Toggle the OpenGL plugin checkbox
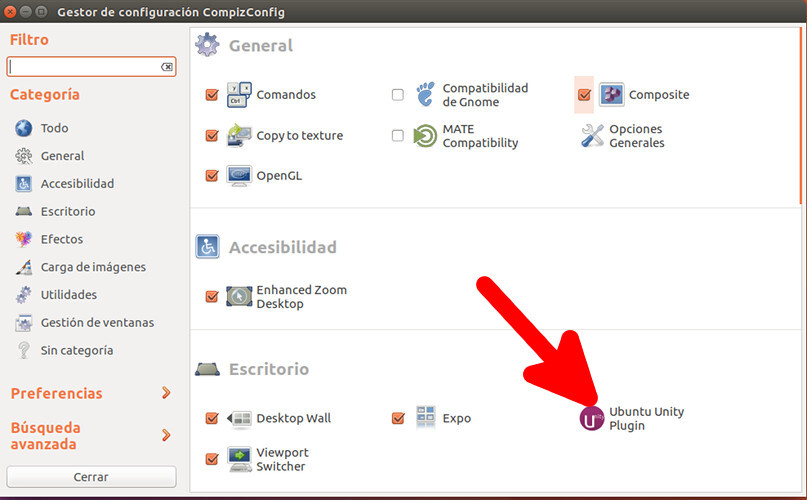Screen dimensions: 807x500 (212, 176)
